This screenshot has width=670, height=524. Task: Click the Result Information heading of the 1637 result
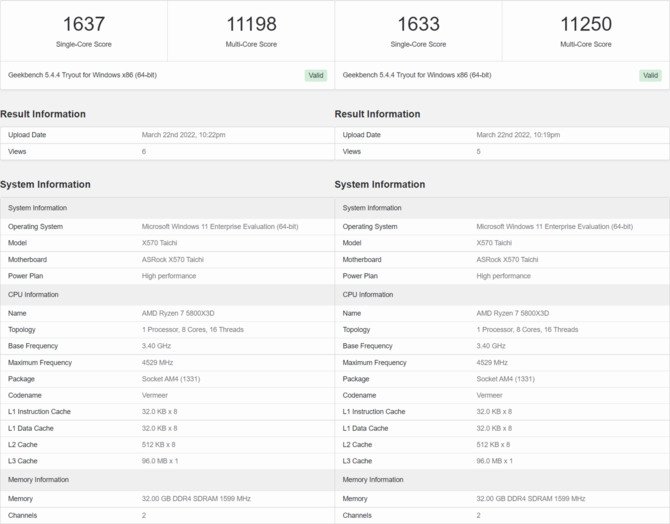coord(43,114)
